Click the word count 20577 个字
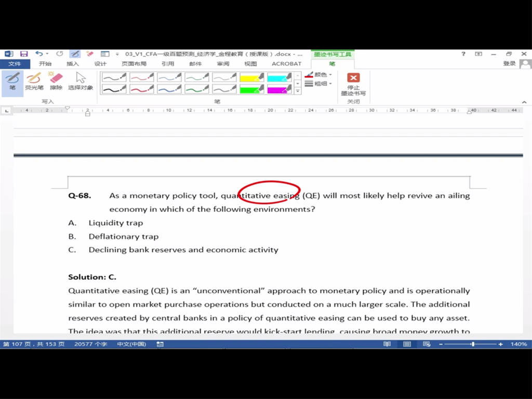Image resolution: width=532 pixels, height=399 pixels. click(x=90, y=344)
